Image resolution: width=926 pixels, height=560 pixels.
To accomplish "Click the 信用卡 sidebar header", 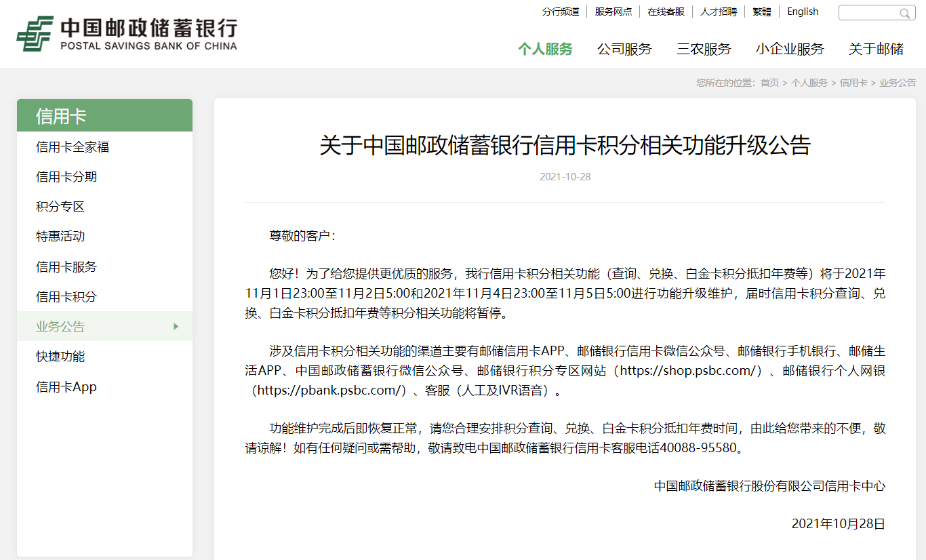I will pos(104,116).
